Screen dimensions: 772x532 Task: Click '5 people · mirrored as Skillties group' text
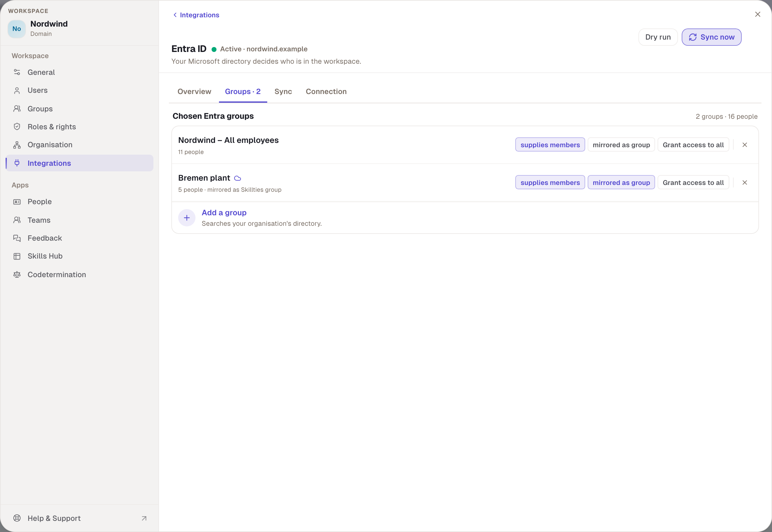pos(230,190)
